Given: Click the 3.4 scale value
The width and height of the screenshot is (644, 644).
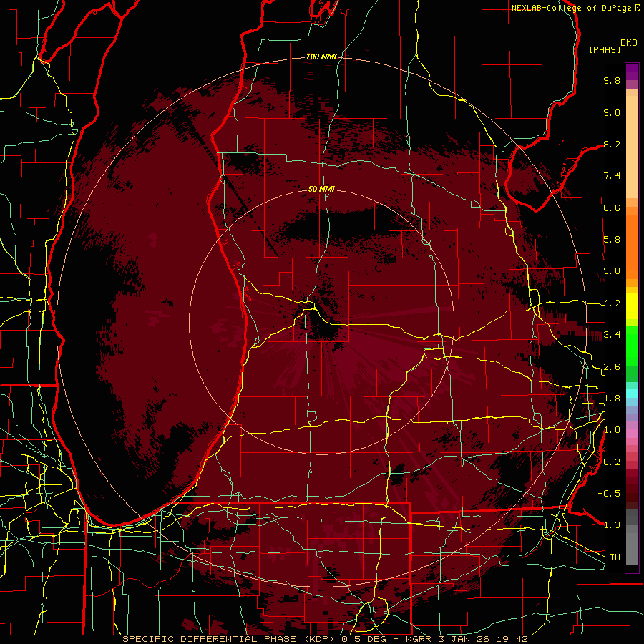Looking at the screenshot, I should coord(612,335).
